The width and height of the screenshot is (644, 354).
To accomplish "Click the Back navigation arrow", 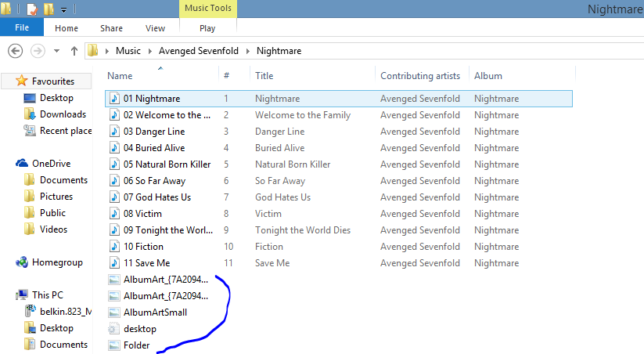I will [x=15, y=51].
